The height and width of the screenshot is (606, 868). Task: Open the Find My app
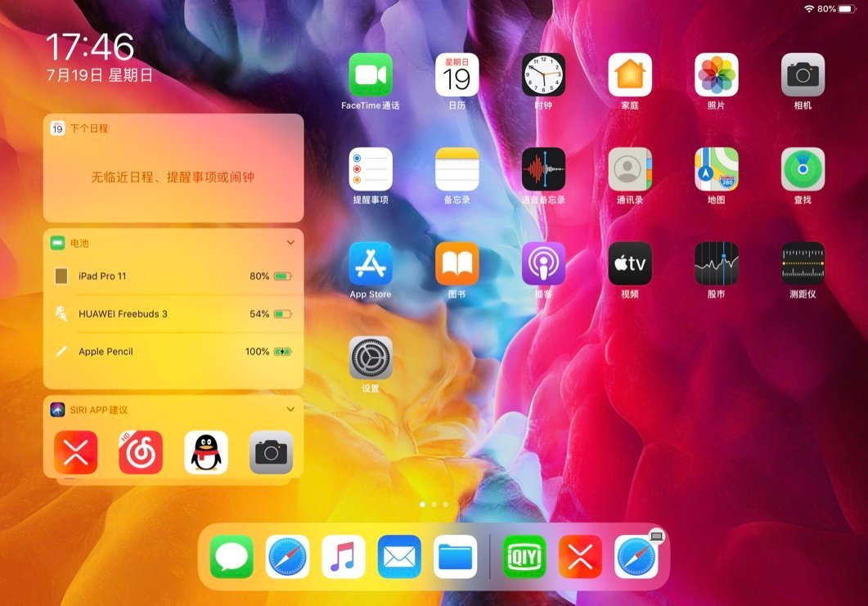pyautogui.click(x=803, y=169)
